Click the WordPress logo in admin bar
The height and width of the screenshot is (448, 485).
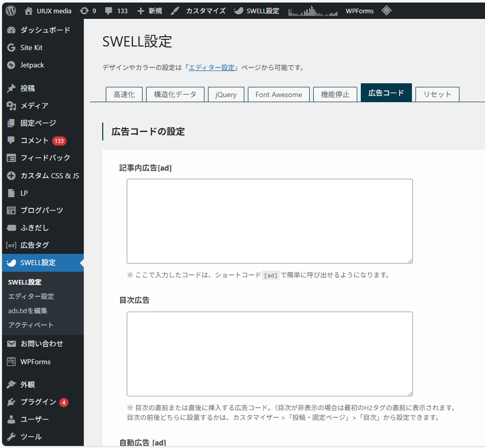coord(11,10)
